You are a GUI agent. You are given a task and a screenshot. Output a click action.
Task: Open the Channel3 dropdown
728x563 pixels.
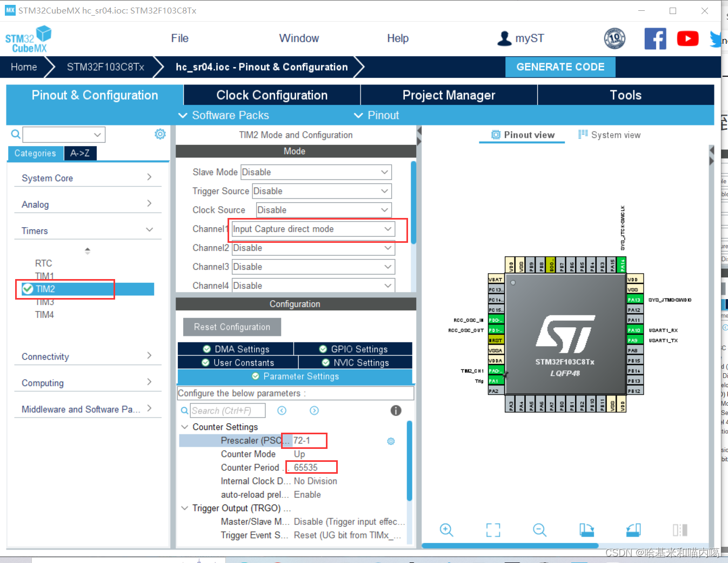click(313, 267)
